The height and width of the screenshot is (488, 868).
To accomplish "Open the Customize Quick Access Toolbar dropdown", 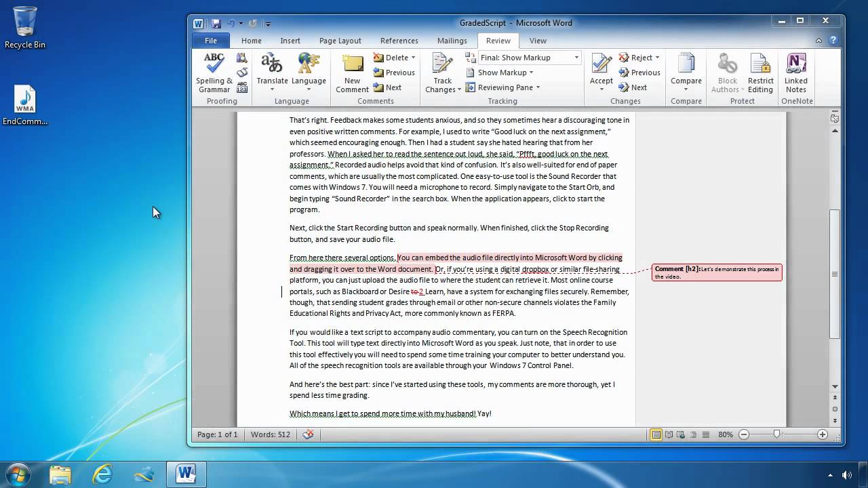I will [268, 24].
